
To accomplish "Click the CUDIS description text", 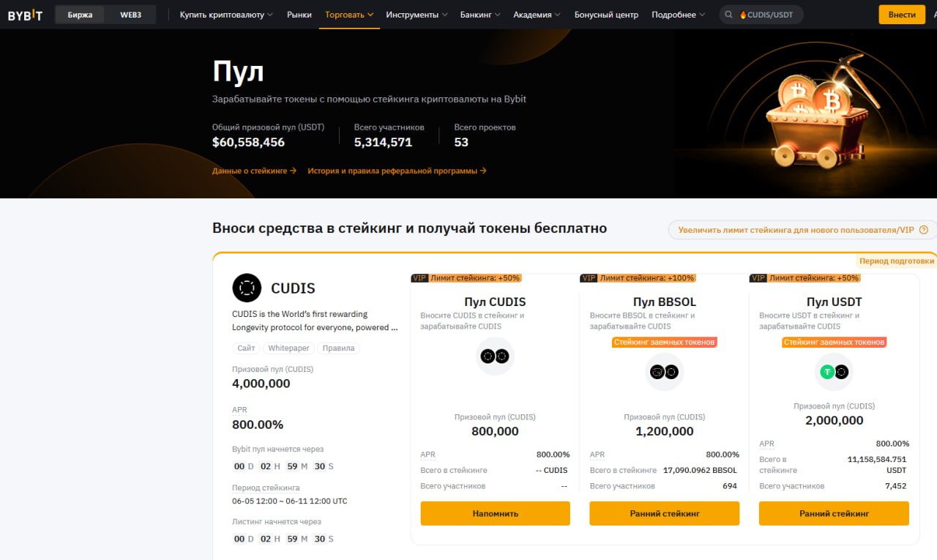I will [x=316, y=321].
